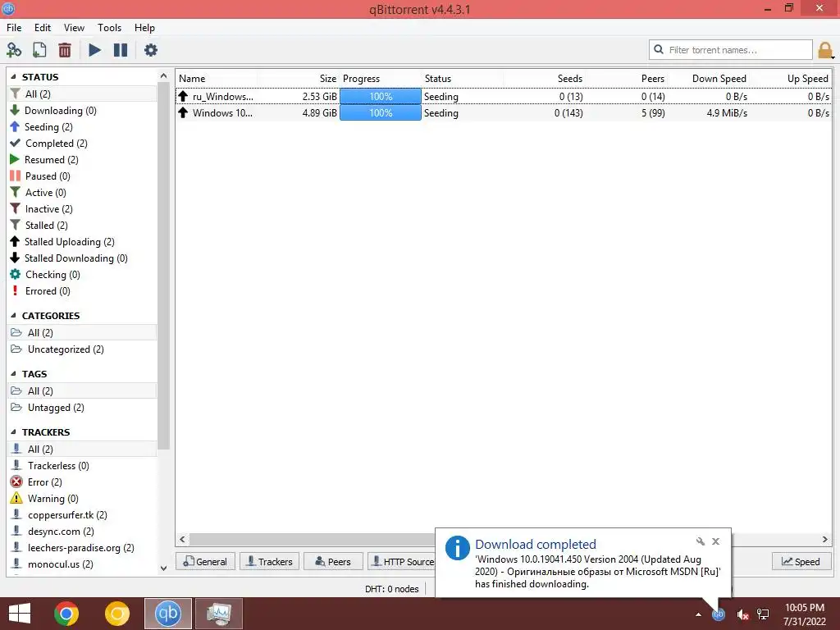Select the Untagged (2) tag filter

83,408
